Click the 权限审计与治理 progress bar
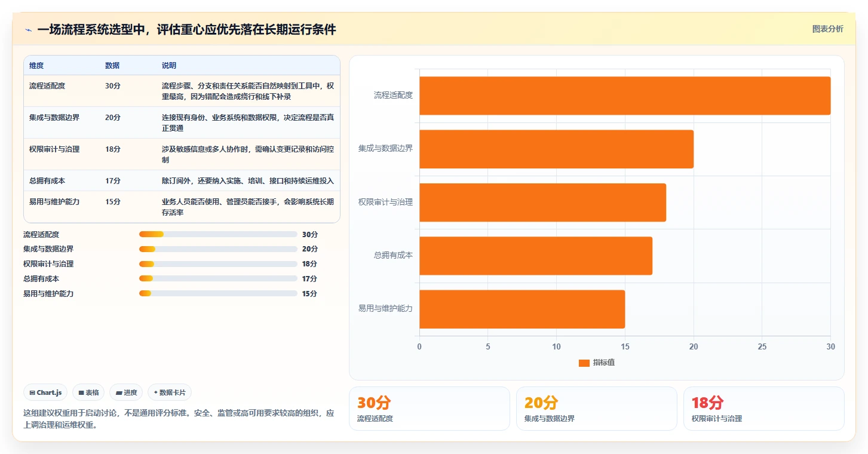 [218, 264]
